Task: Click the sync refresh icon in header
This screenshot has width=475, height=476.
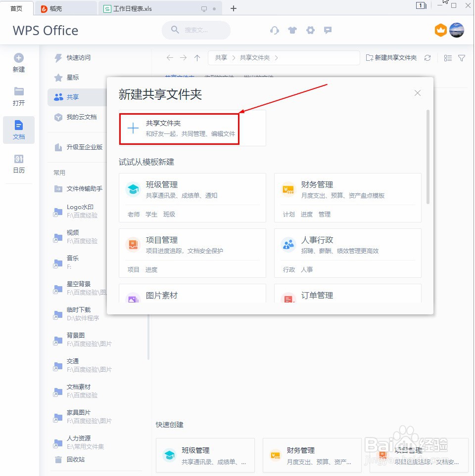Action: [275, 30]
